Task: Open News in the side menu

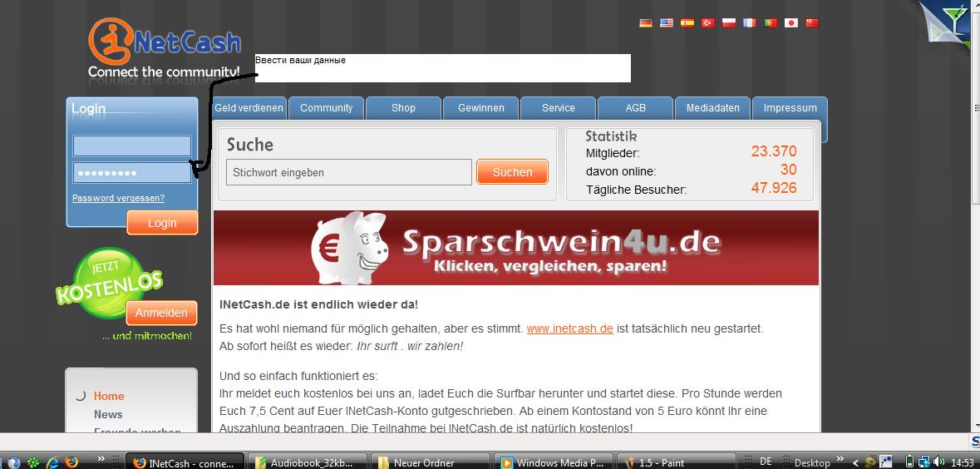Action: click(108, 414)
